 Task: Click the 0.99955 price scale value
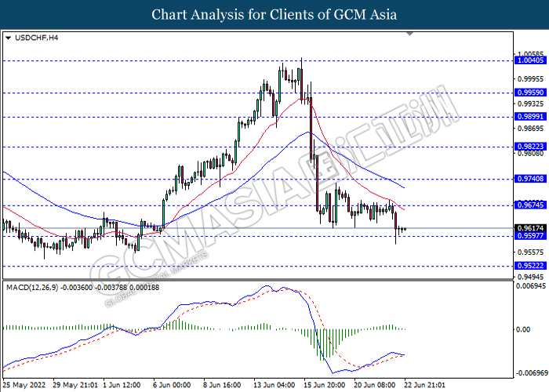531,79
